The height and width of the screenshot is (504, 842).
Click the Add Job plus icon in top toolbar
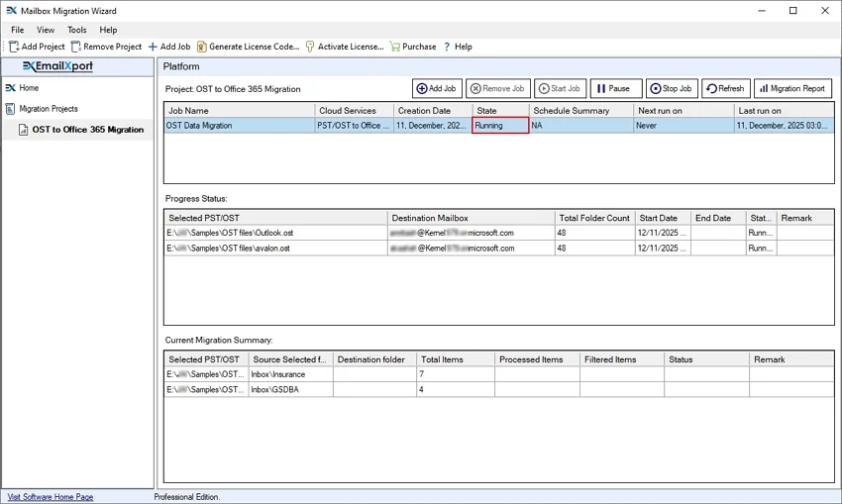pos(153,47)
